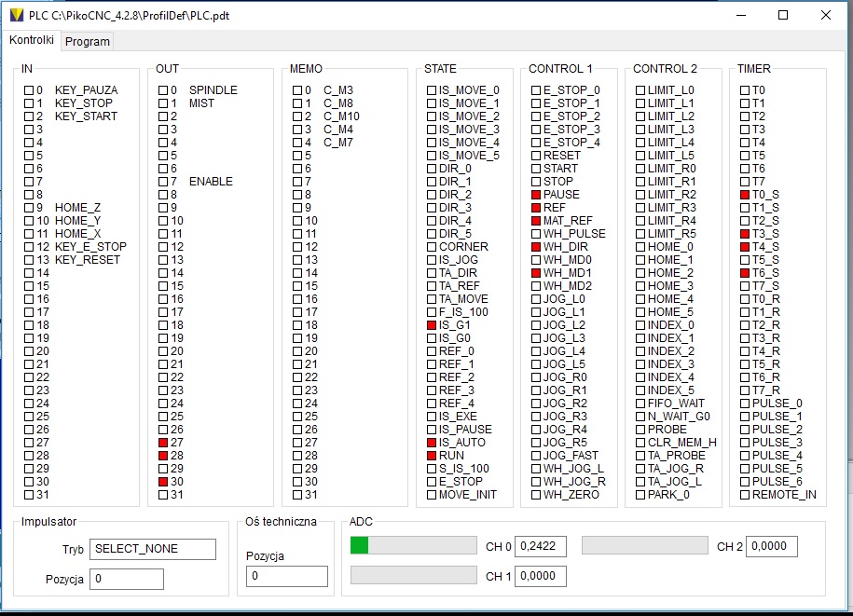Check the RESET control box
Viewport: 853px width, 616px height.
coord(536,156)
